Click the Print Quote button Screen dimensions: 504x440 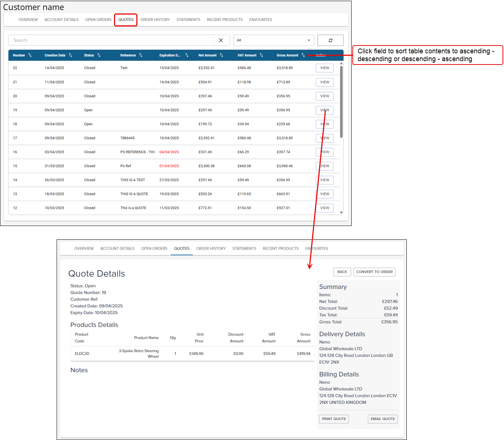[x=334, y=419]
